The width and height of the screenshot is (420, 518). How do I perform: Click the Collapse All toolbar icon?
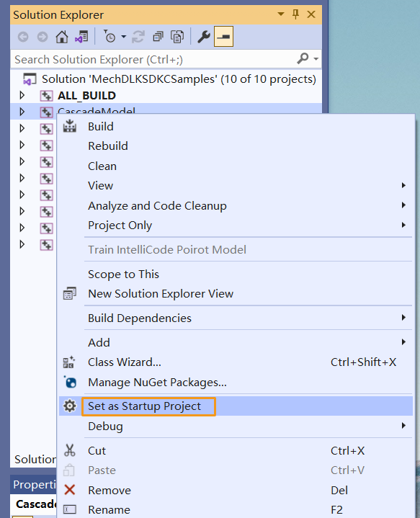[x=158, y=37]
